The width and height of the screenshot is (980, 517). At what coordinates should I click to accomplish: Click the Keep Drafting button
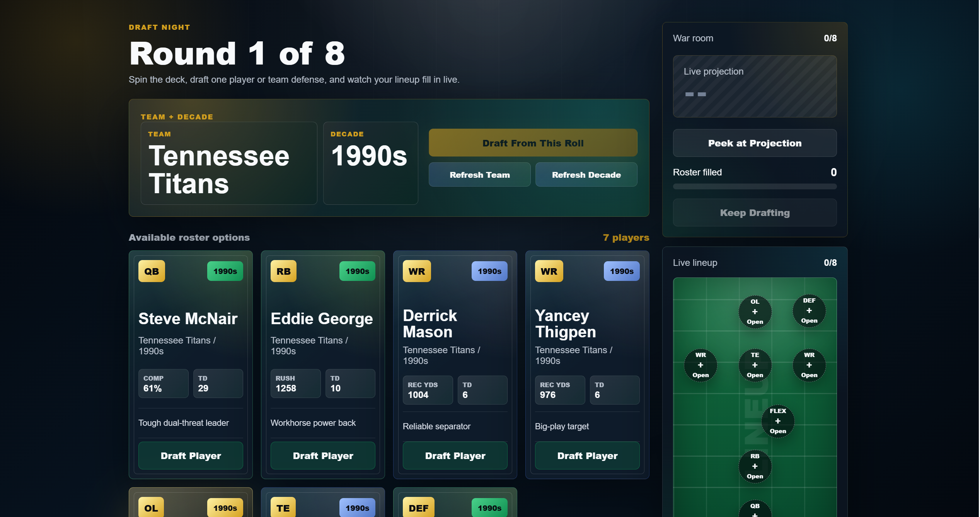tap(755, 213)
